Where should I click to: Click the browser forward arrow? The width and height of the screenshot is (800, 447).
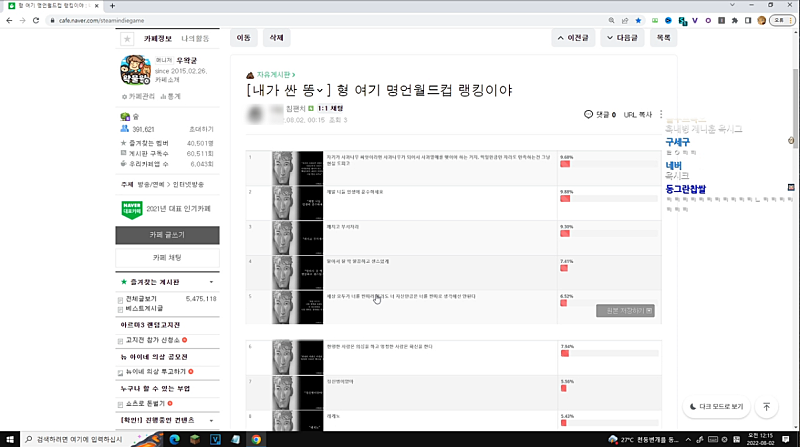click(x=22, y=20)
